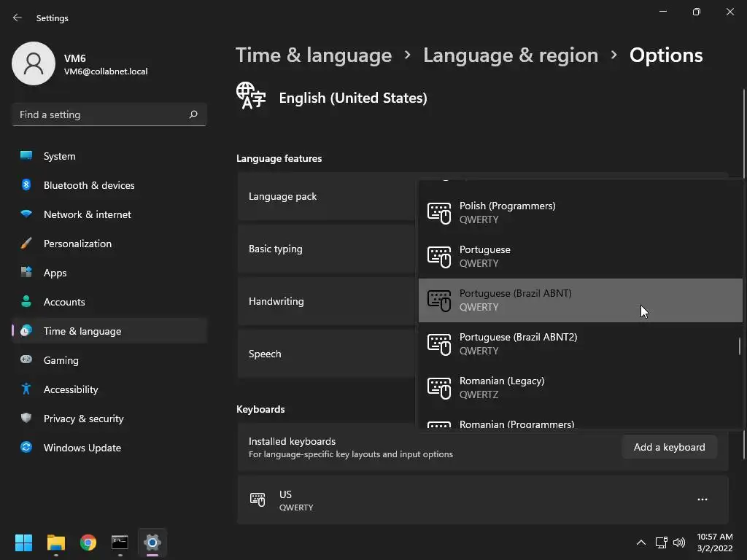
Task: Click the Personalization paintbrush icon
Action: click(26, 244)
